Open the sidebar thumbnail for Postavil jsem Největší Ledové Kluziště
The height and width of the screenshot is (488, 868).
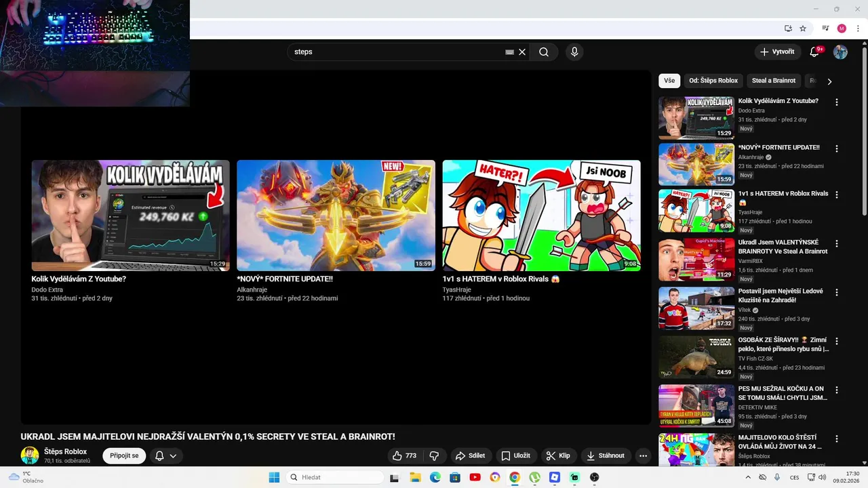click(696, 308)
